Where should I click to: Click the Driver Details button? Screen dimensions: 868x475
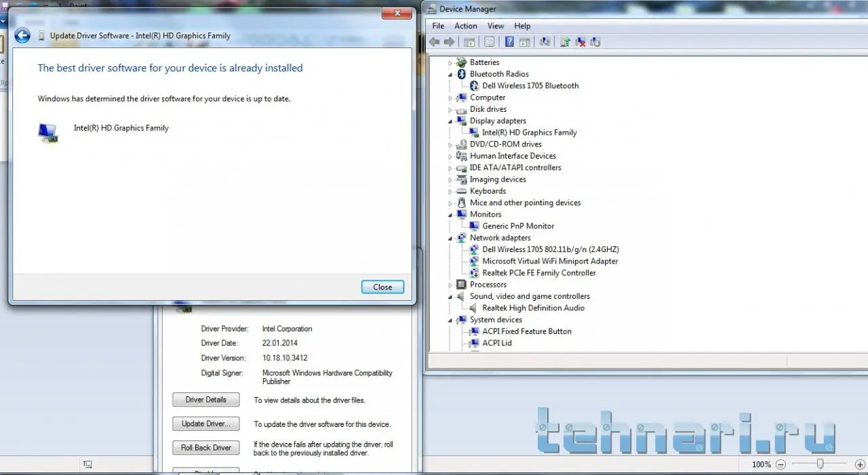[x=206, y=400]
